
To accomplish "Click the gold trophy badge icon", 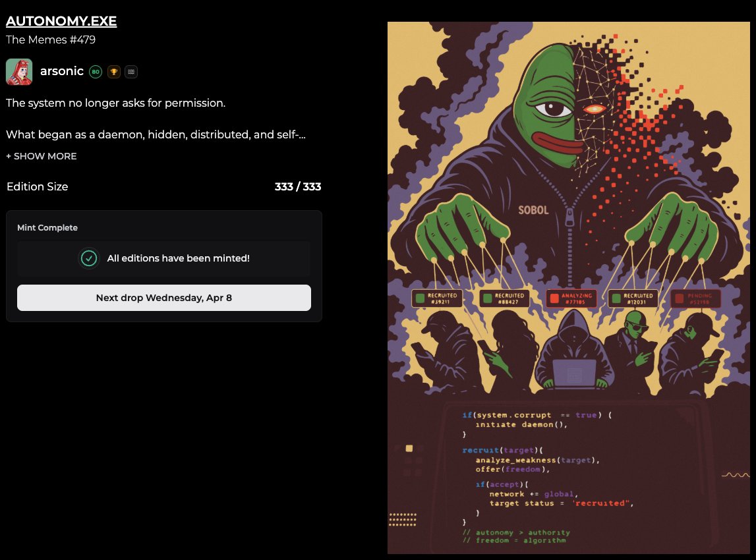I will coord(114,72).
